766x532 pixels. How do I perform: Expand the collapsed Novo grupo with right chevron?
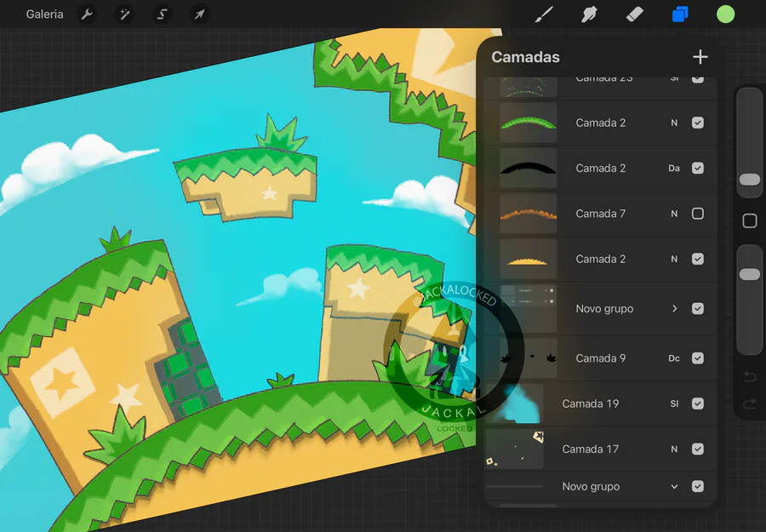point(674,309)
